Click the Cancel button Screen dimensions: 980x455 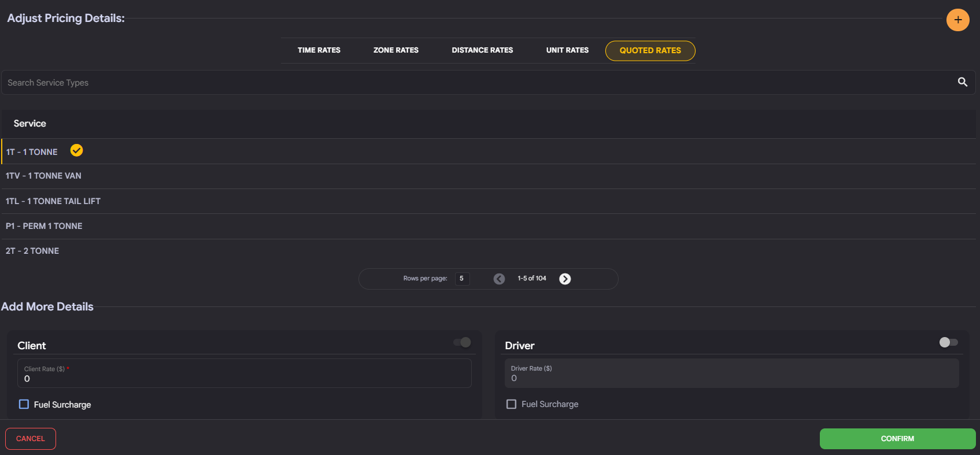31,439
